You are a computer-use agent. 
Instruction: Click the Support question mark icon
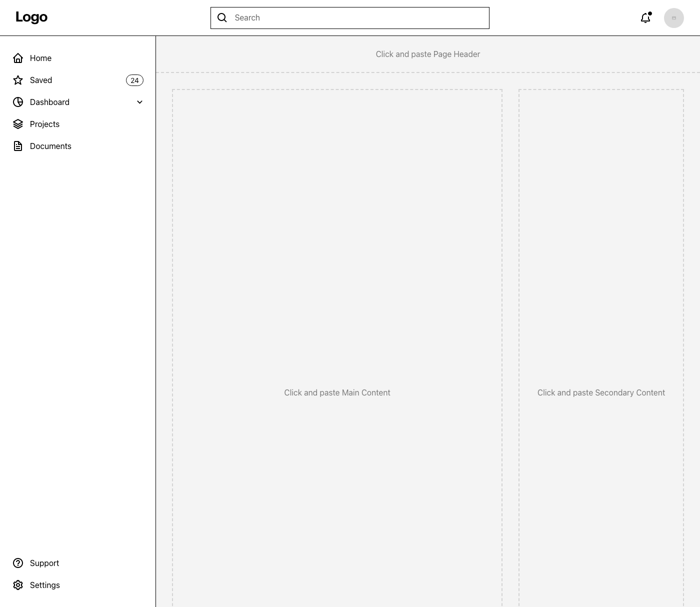coord(18,563)
